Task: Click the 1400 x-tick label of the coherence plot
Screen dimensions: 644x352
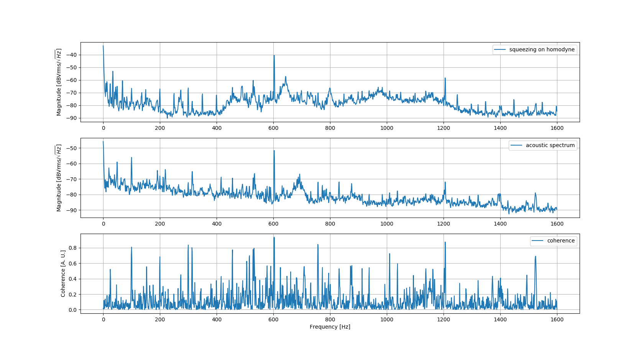Action: (x=500, y=319)
